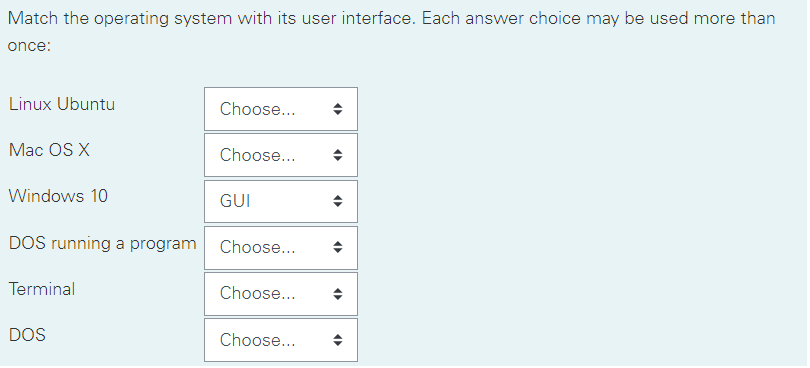Open the Linux Ubuntu answer dropdown
The height and width of the screenshot is (368, 810).
pyautogui.click(x=281, y=109)
